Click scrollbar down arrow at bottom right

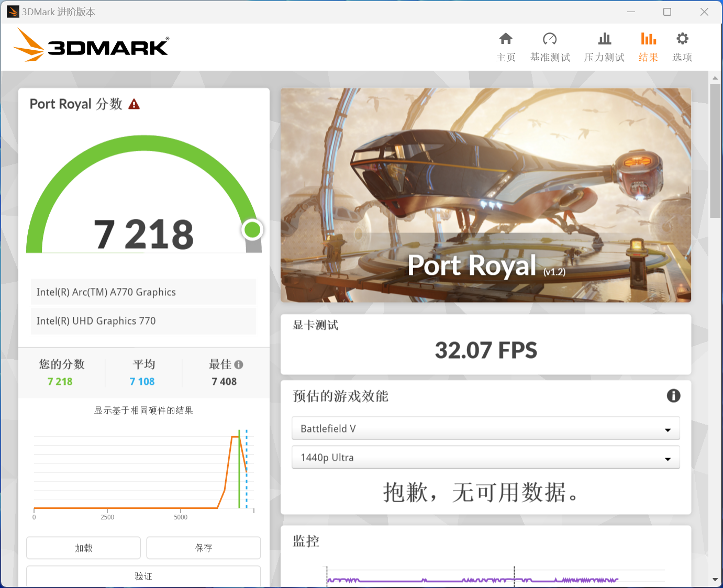[715, 580]
